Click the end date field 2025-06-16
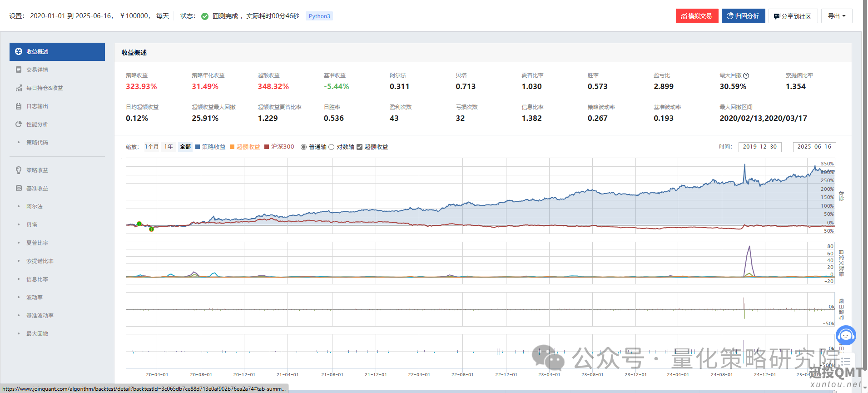This screenshot has width=868, height=393. tap(814, 147)
